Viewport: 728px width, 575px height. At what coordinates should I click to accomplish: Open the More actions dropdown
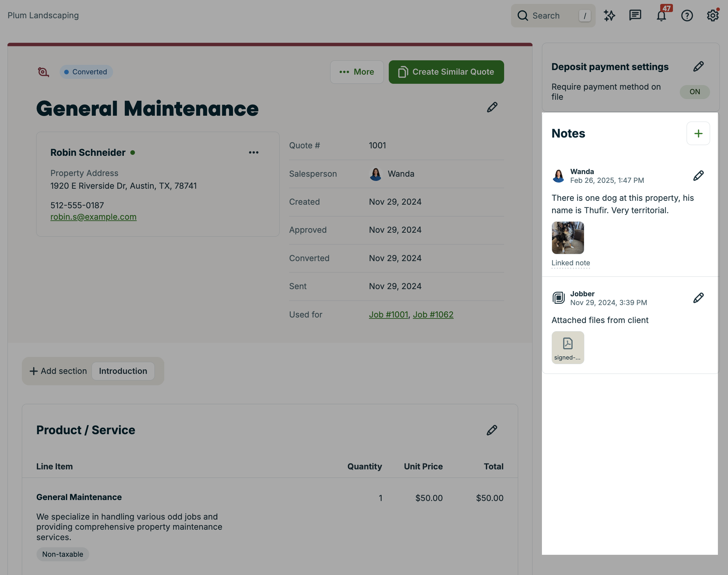[x=357, y=72]
